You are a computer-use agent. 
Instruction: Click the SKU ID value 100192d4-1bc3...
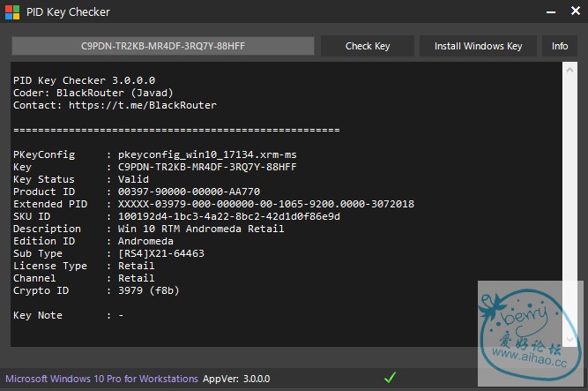(x=229, y=216)
